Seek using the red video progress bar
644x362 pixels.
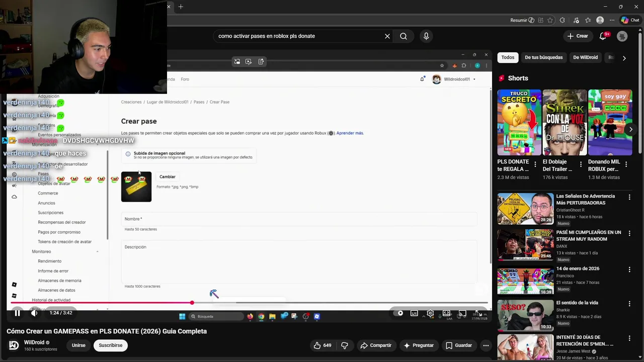click(250, 303)
